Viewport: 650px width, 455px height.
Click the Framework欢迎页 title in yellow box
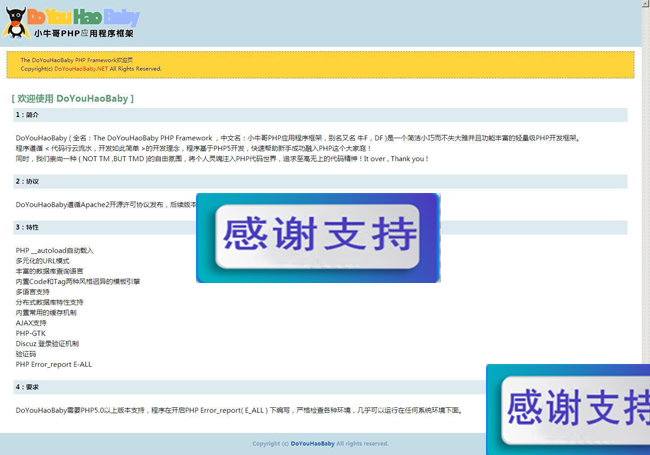click(77, 60)
